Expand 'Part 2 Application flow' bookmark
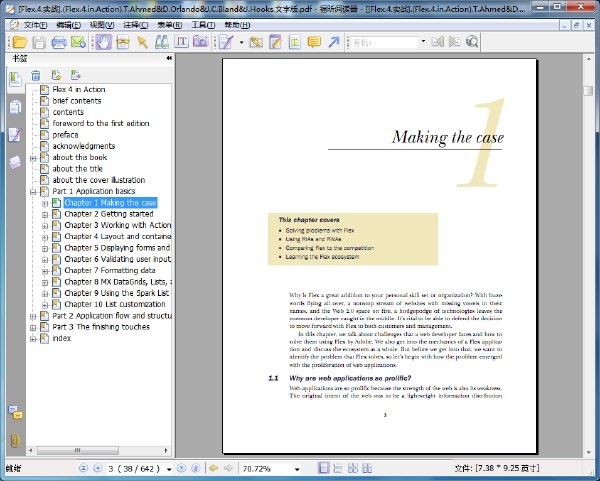The height and width of the screenshot is (481, 600). tap(33, 316)
